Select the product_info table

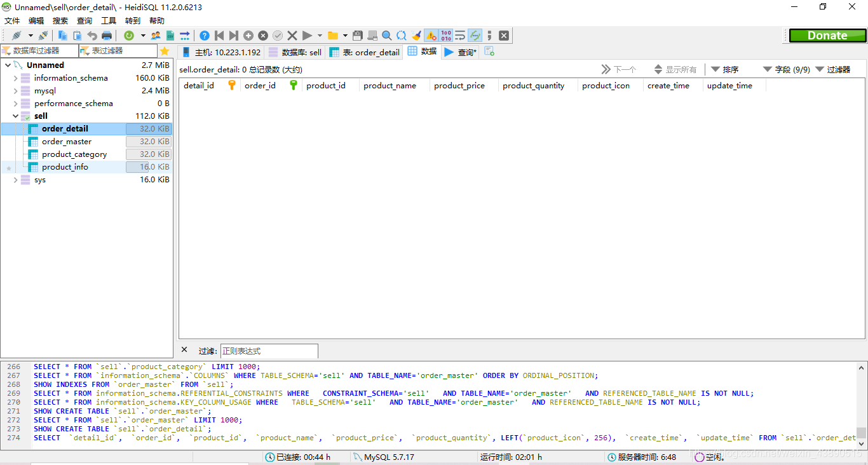tap(65, 167)
